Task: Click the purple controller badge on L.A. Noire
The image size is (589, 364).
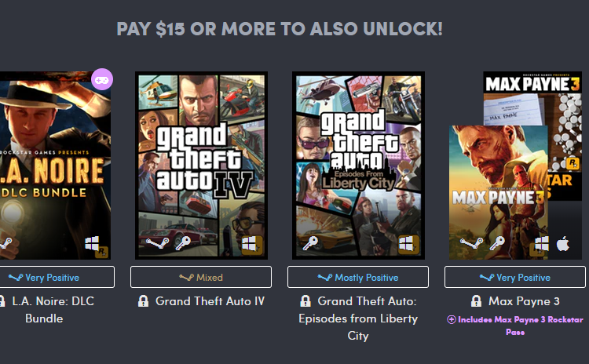Action: (x=102, y=79)
